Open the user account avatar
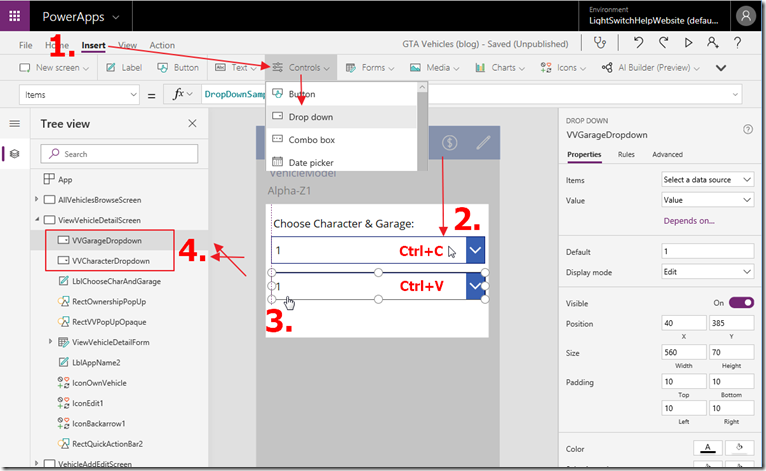 point(745,16)
